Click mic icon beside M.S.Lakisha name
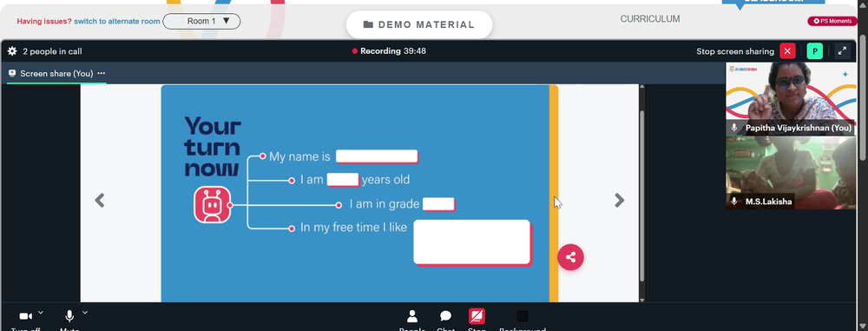Screen dimensions: 868x331 (734, 202)
